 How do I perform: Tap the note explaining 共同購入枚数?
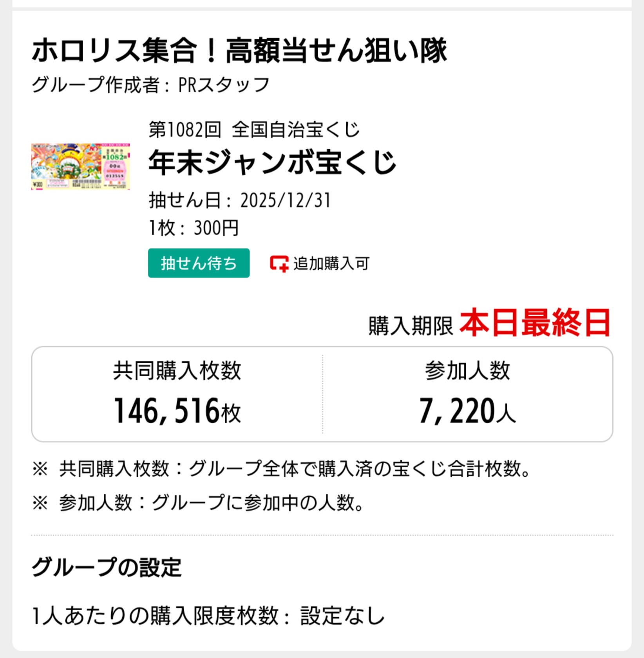[x=281, y=469]
